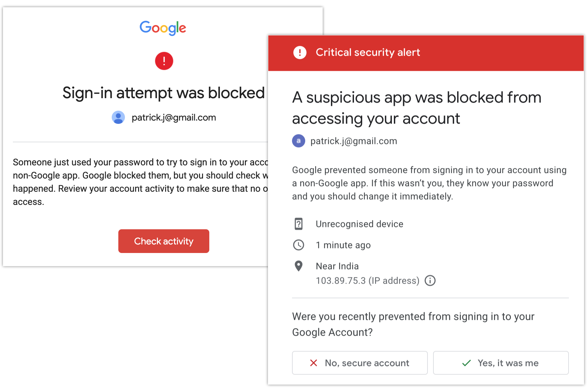This screenshot has height=392, width=587.
Task: Click the location pin icon near India
Action: (x=299, y=266)
